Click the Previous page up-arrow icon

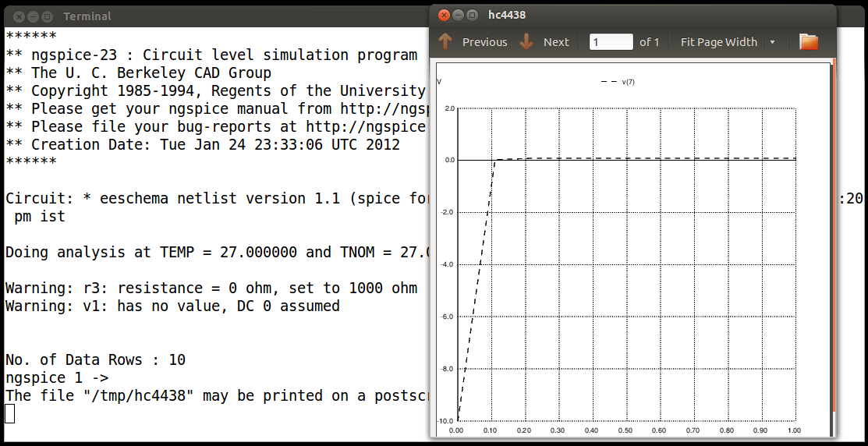[445, 41]
